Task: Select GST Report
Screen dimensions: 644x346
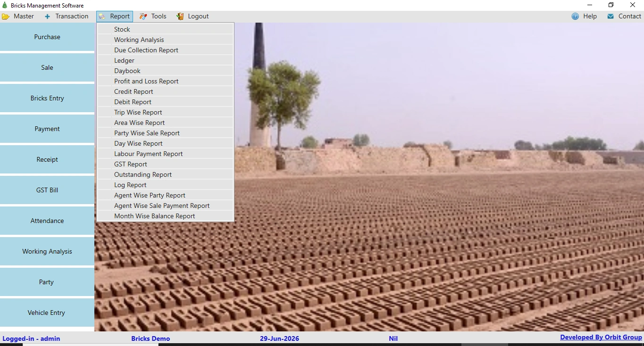Action: [165, 164]
